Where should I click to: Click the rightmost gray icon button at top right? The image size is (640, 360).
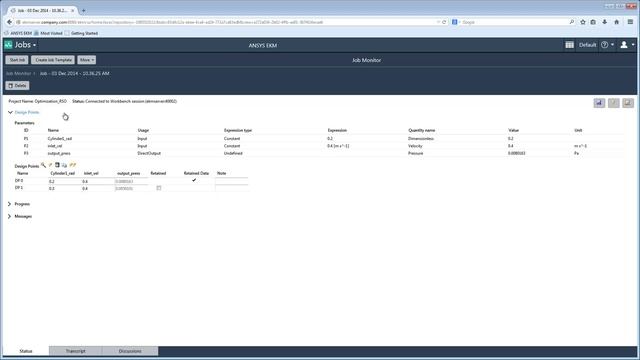pos(628,103)
